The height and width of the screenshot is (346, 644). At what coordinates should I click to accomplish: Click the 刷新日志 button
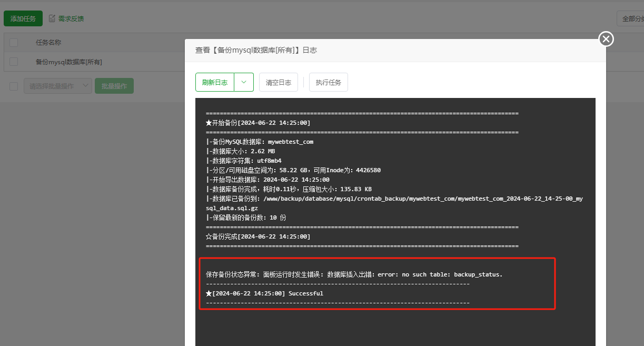point(215,82)
